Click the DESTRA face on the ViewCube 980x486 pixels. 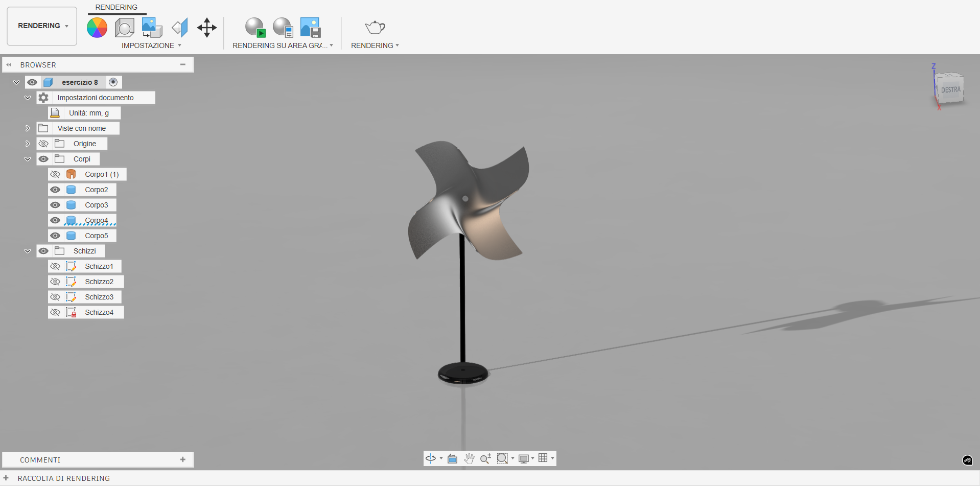point(950,89)
